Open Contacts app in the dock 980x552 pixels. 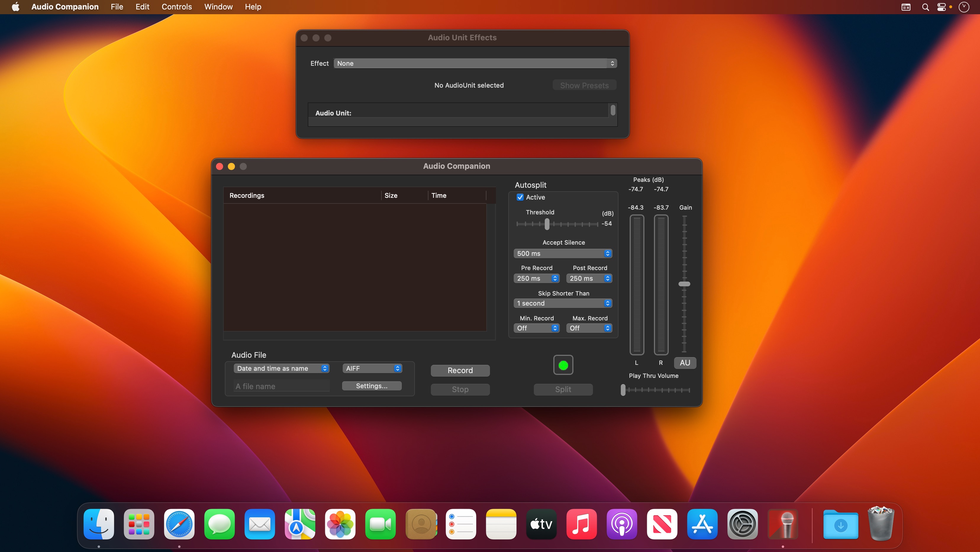[421, 524]
